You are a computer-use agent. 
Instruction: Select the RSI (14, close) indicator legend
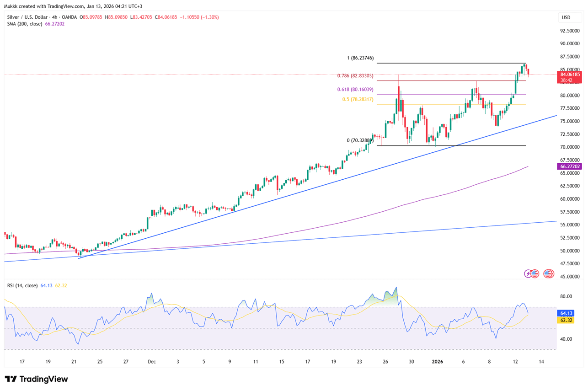[23, 285]
